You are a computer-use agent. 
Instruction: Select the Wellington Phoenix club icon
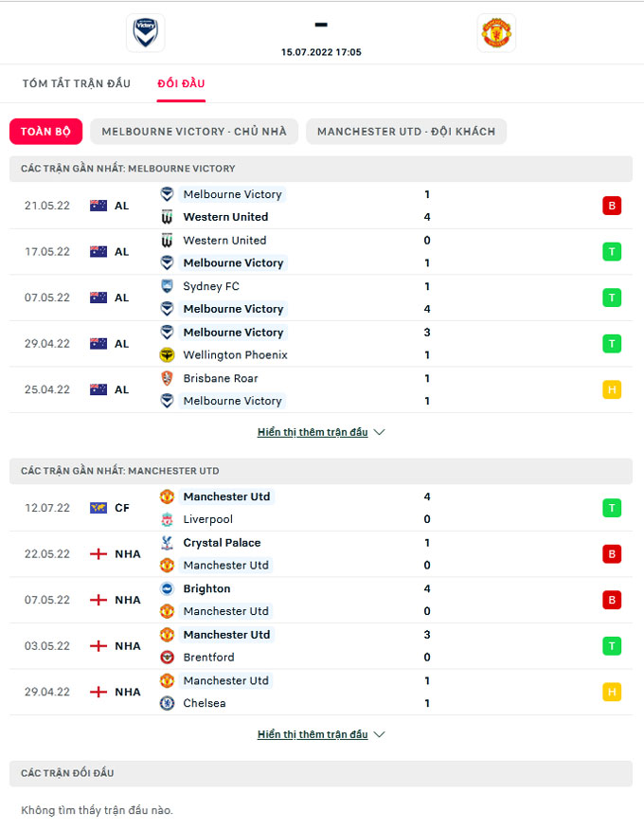(x=169, y=354)
